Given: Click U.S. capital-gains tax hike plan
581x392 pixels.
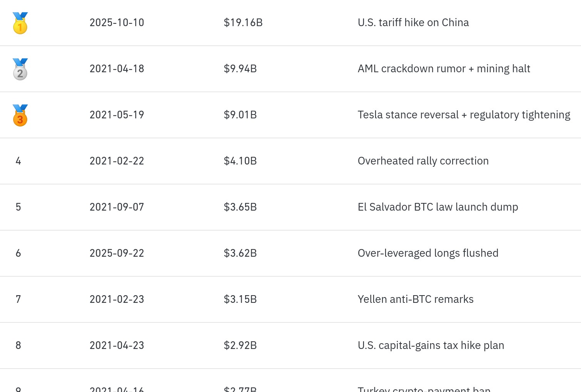Looking at the screenshot, I should coord(431,345).
